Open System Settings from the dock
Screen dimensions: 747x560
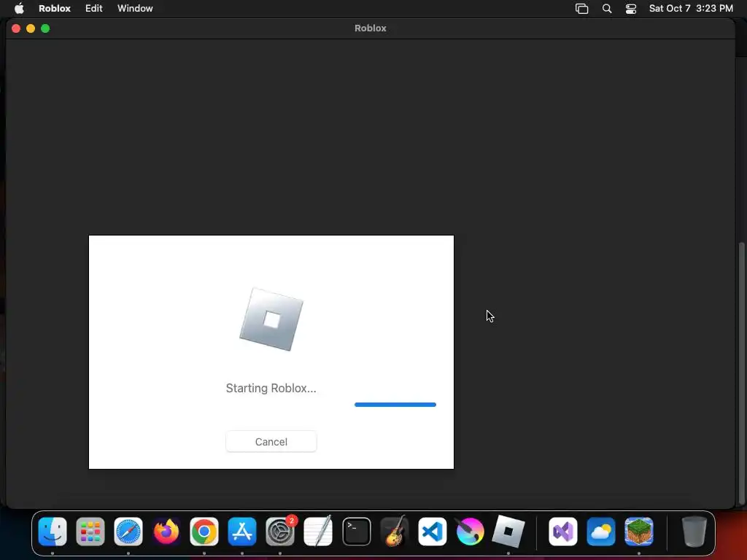280,532
